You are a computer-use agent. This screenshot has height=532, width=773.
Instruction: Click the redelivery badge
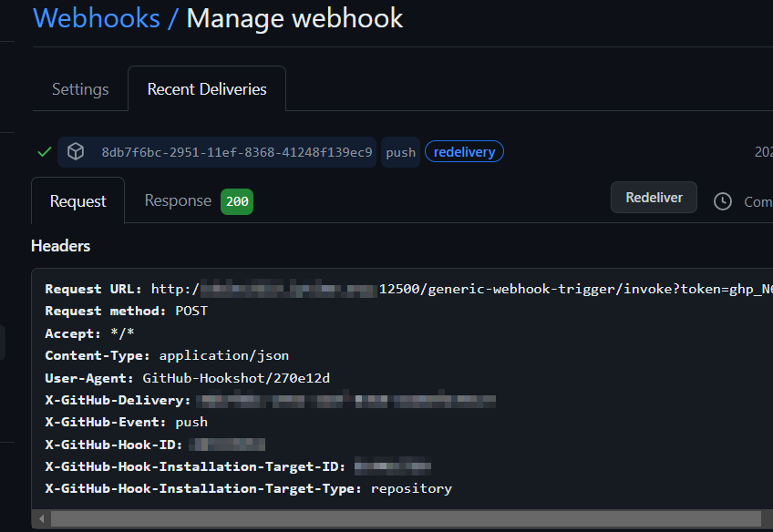pyautogui.click(x=464, y=152)
